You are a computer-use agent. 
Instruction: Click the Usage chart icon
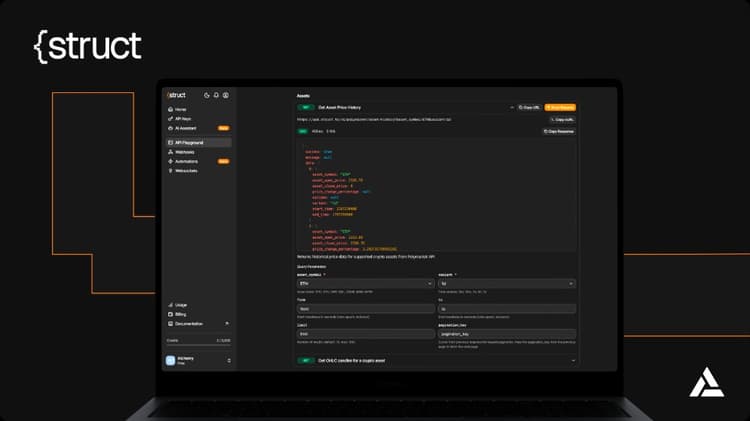[x=170, y=305]
